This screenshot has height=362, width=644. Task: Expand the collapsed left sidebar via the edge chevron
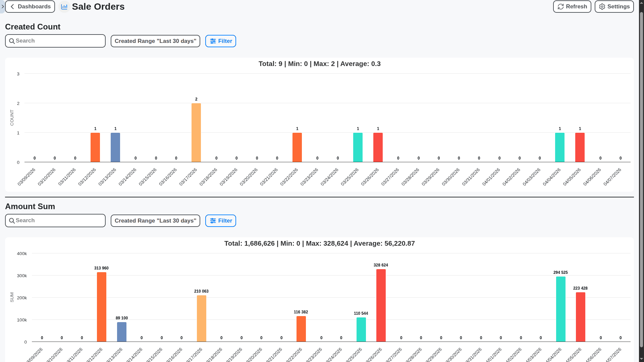coord(3,6)
